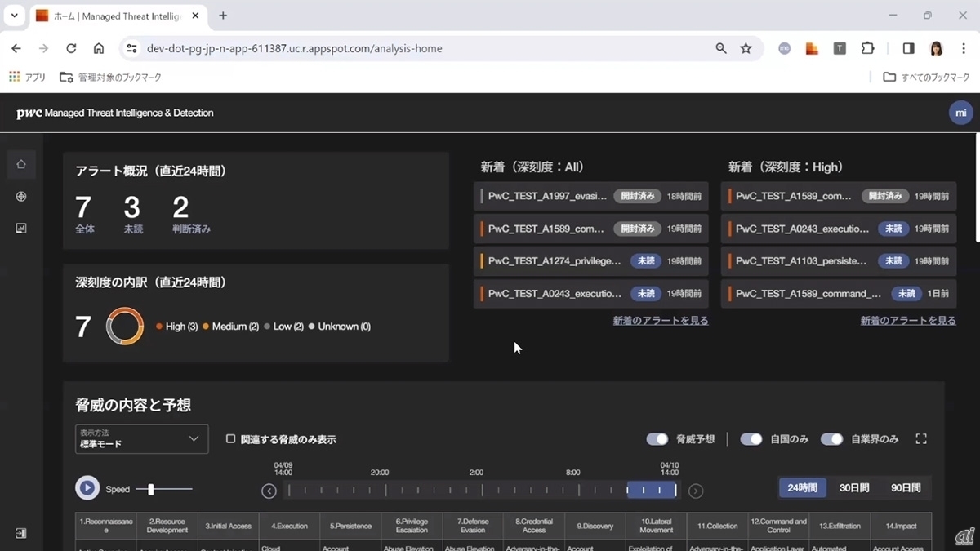Toggle the 脅威予想 switch
980x551 pixels.
[x=657, y=439]
